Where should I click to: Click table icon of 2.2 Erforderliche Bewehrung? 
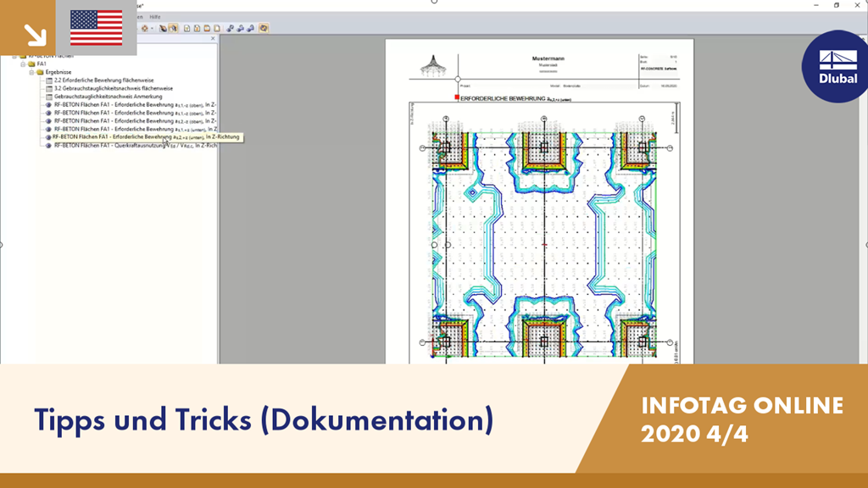pos(49,80)
